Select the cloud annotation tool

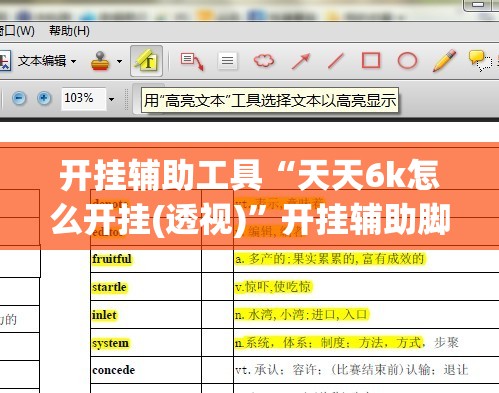[264, 61]
